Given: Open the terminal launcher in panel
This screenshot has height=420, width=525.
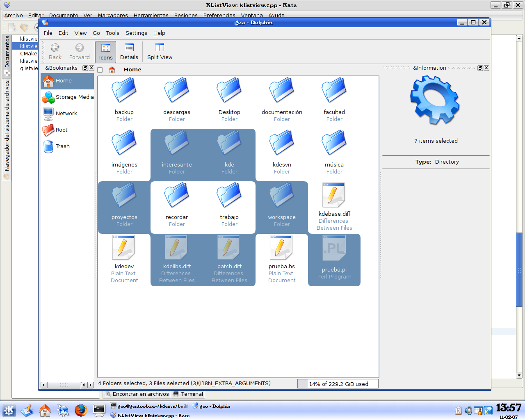Looking at the screenshot, I should (x=99, y=411).
